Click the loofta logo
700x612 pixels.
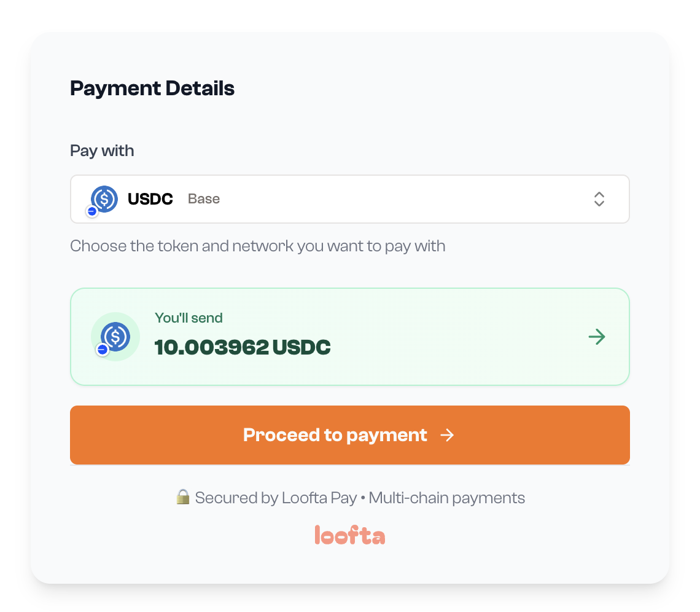[349, 535]
